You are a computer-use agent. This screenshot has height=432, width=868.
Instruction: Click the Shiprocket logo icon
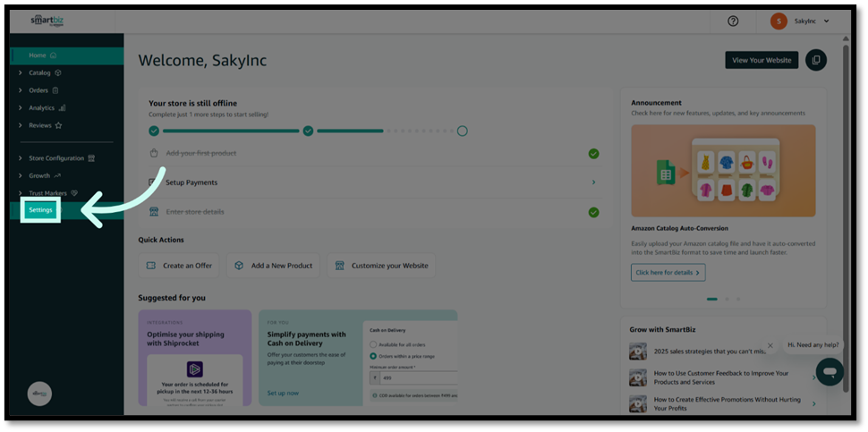[x=194, y=369]
